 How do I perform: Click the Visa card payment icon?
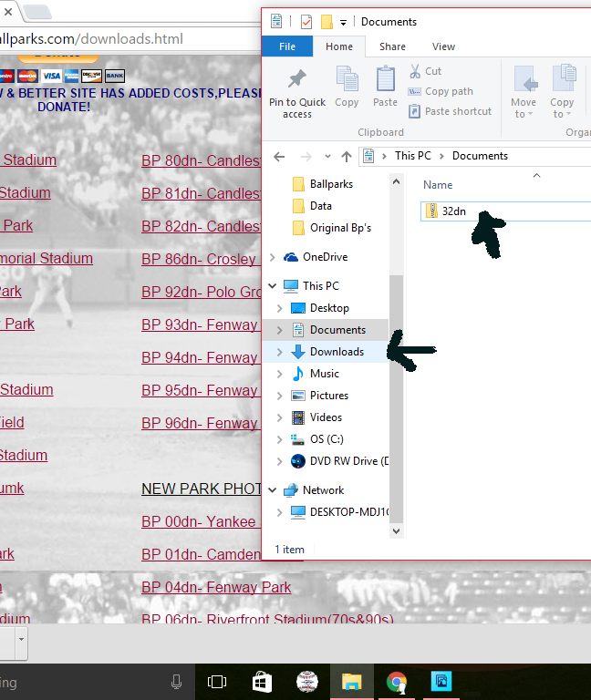(x=51, y=76)
